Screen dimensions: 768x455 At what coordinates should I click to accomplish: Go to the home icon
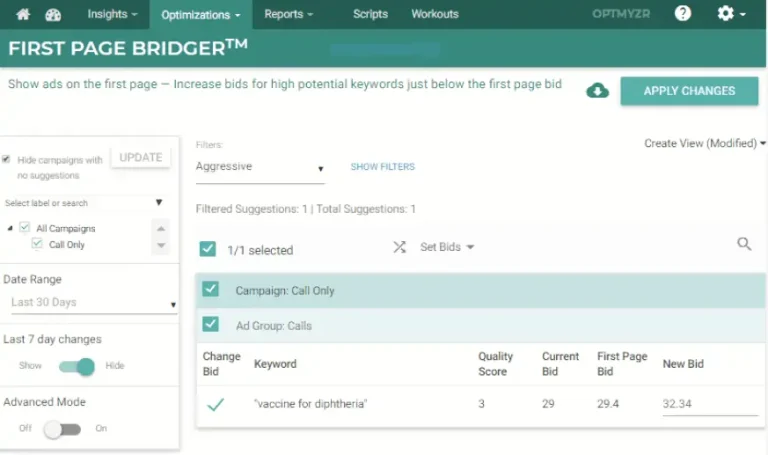(23, 14)
